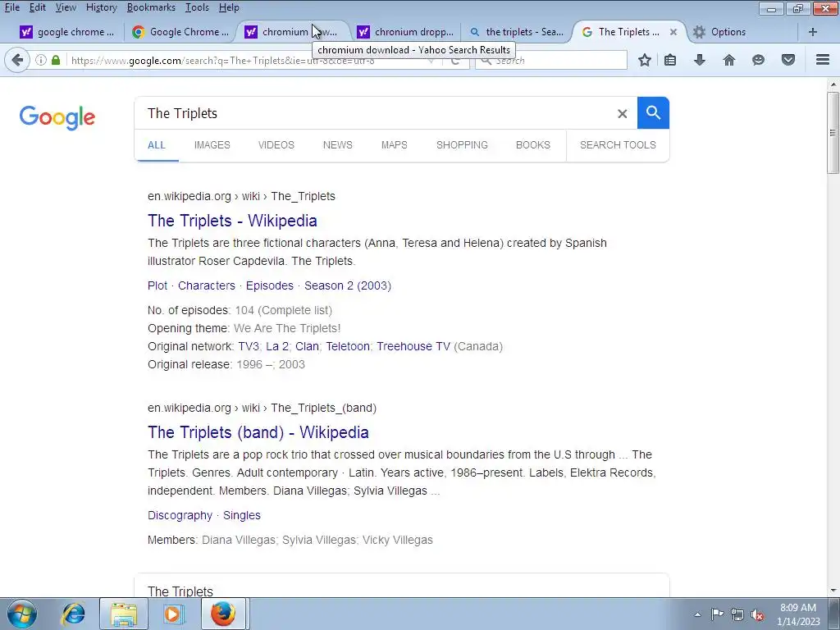Open site information icon in address bar
840x630 pixels.
41,60
